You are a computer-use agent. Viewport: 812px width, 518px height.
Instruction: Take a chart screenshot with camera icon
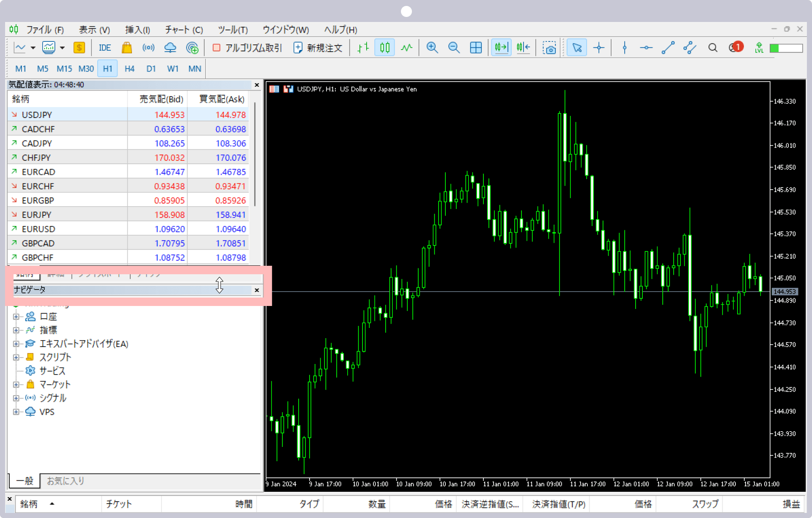(x=549, y=48)
